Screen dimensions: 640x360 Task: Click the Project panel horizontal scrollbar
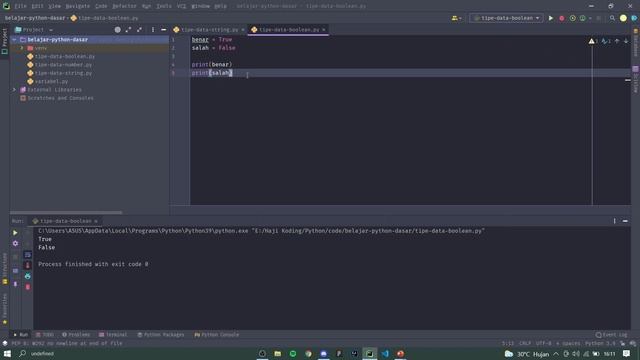pyautogui.click(x=66, y=213)
